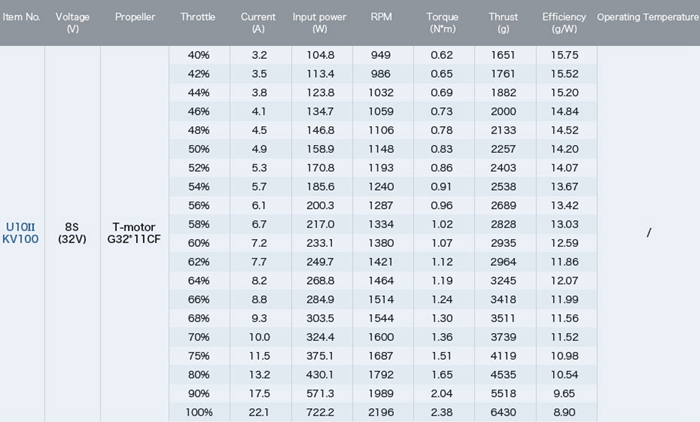Viewport: 700px width, 422px height.
Task: Select the 0.78 torque value
Action: point(442,130)
